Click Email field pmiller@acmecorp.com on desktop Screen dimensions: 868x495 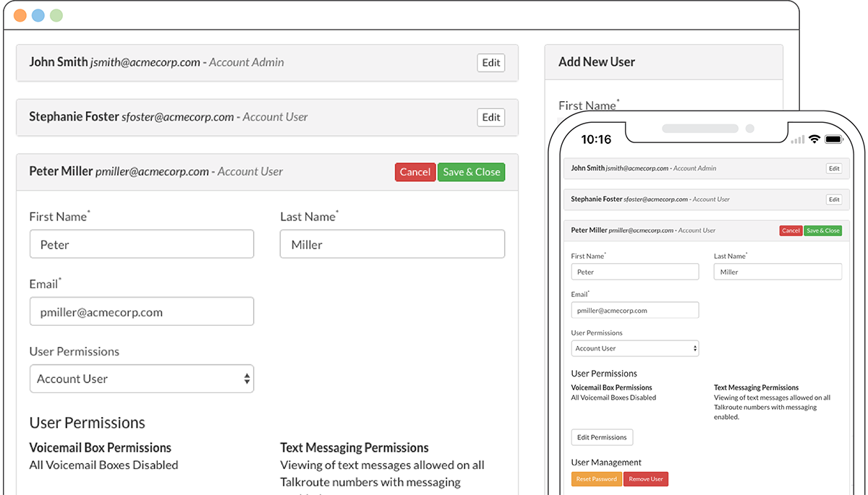142,311
